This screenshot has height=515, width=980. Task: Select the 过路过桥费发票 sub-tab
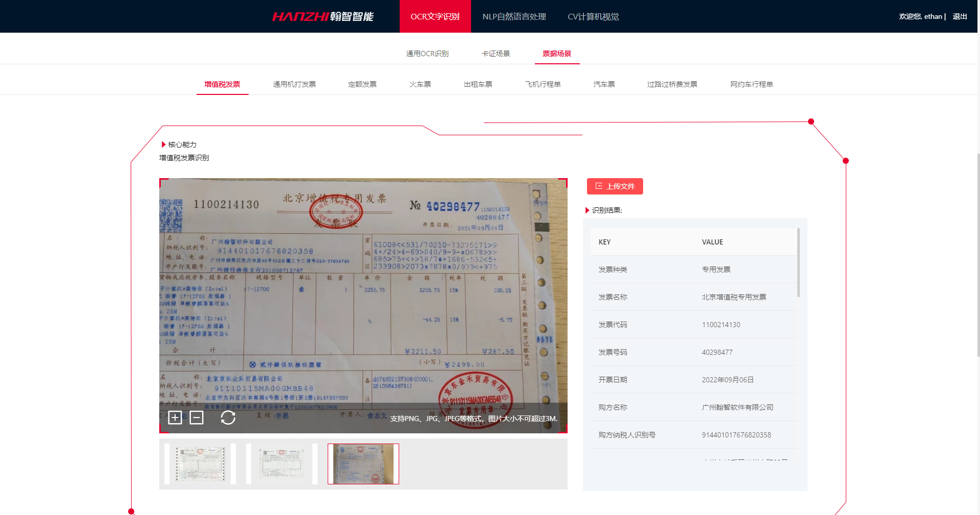(672, 84)
